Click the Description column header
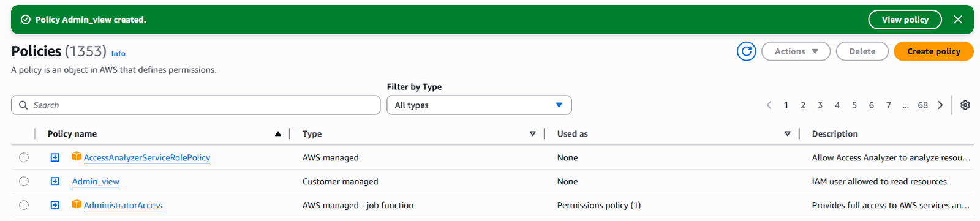980x221 pixels. click(x=835, y=133)
